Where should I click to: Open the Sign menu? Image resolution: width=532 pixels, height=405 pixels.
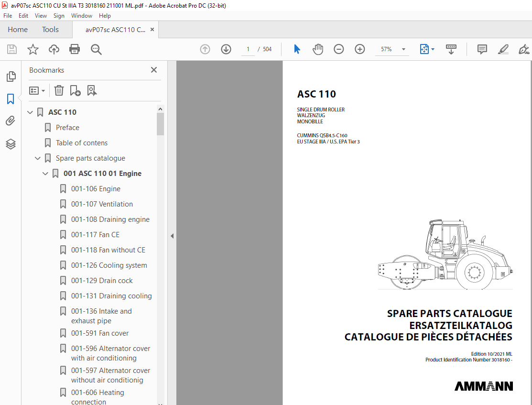[59, 16]
